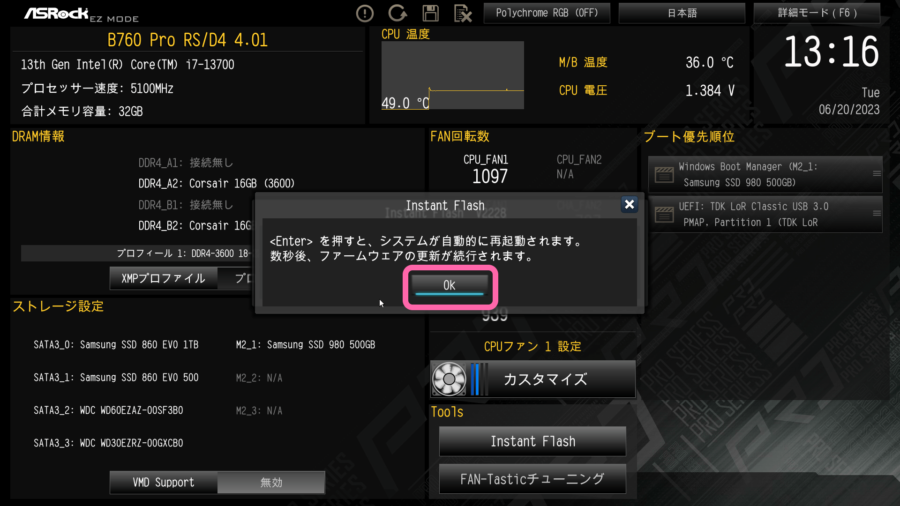The width and height of the screenshot is (900, 506).
Task: Click the Windows Boot Manager drive icon
Action: click(x=664, y=174)
